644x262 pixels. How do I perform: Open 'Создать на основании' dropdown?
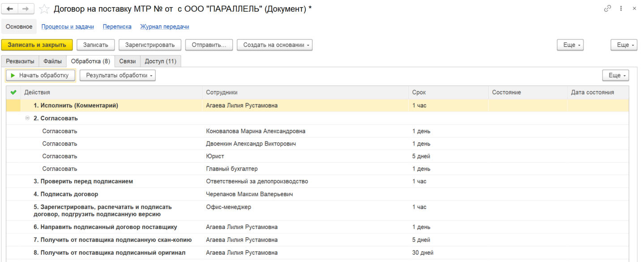click(x=274, y=45)
